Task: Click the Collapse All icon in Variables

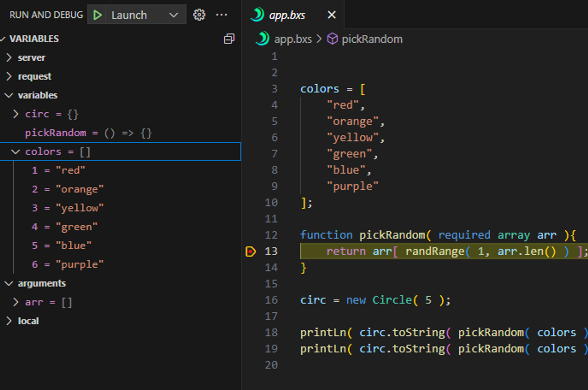Action: point(229,39)
